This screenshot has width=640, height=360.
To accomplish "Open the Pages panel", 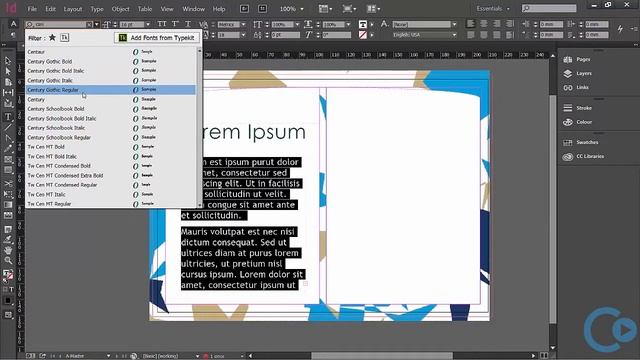I will pos(577,59).
